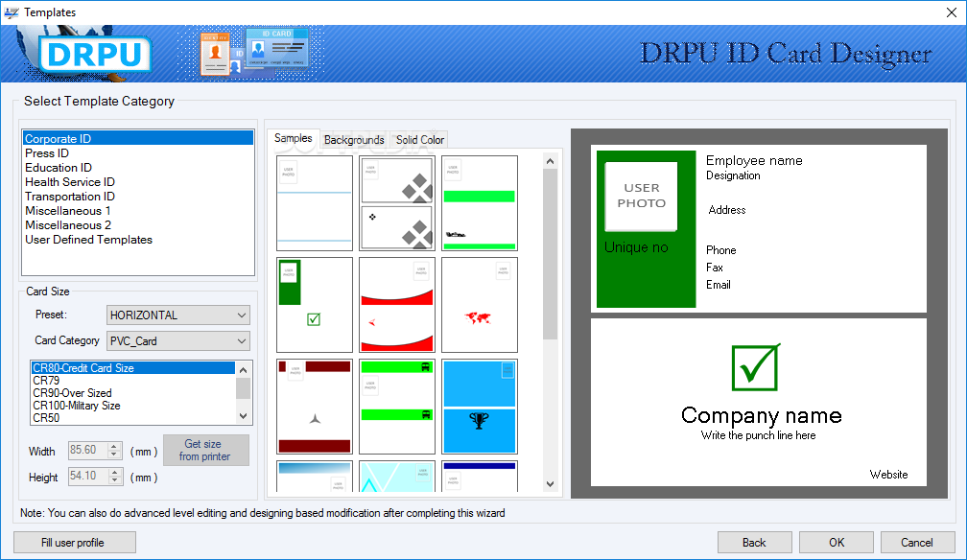Confirm with the OK button
The width and height of the screenshot is (967, 560).
[x=837, y=543]
